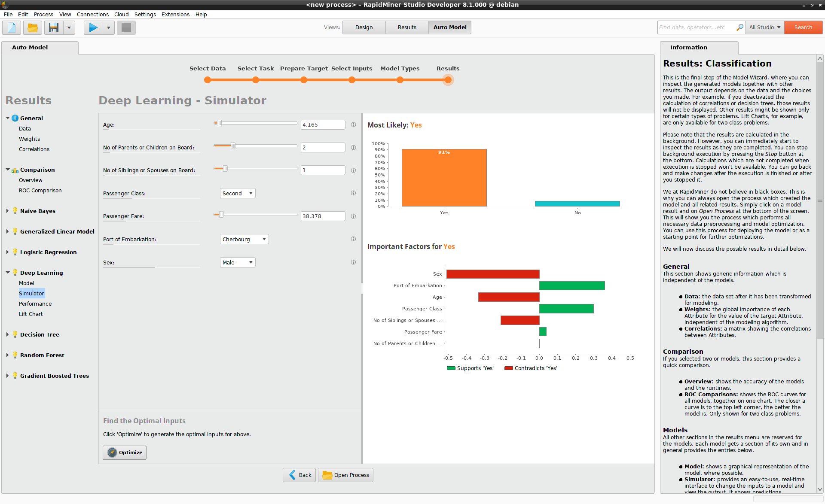Open the Port of Embarkation dropdown
The height and width of the screenshot is (504, 825).
tap(244, 239)
